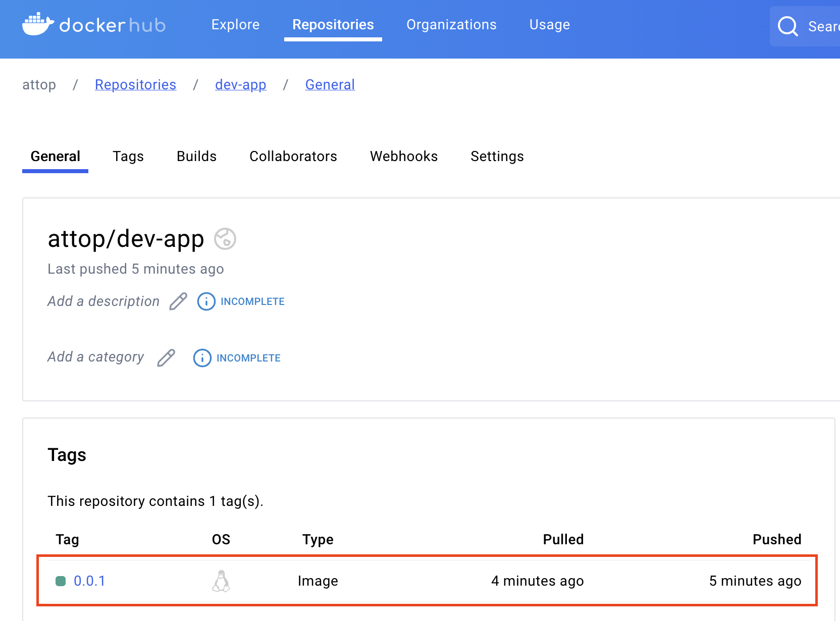Open the repository Settings tab
This screenshot has height=621, width=840.
pos(497,157)
